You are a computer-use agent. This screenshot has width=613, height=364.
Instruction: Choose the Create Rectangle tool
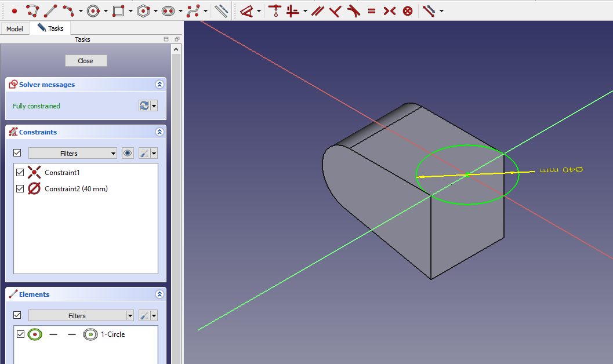coord(118,10)
